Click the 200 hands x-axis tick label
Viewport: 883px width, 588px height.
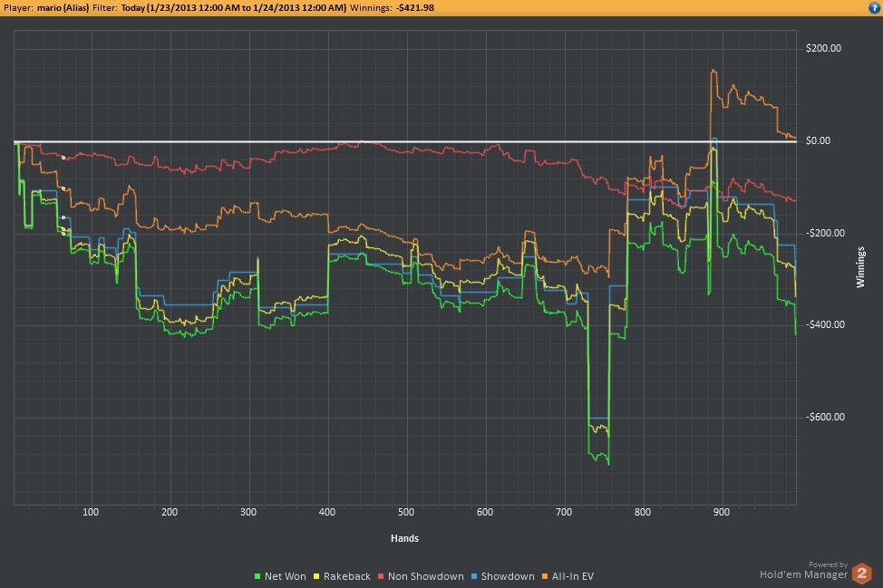[170, 512]
